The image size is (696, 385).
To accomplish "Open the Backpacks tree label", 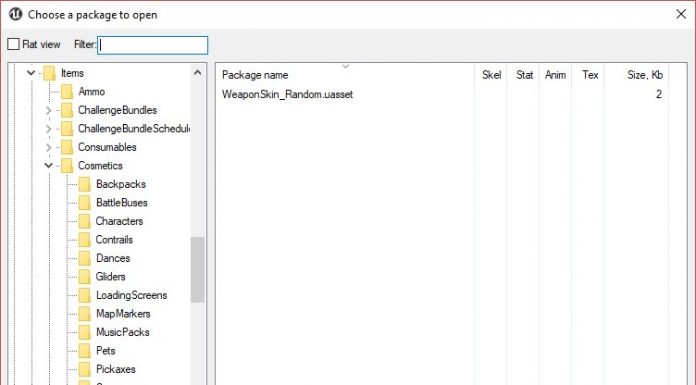I will tap(121, 184).
